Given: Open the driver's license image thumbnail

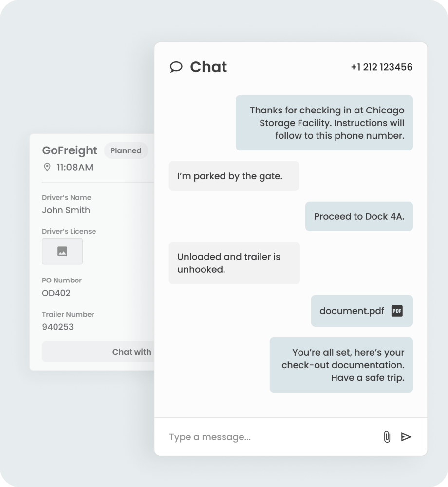Looking at the screenshot, I should [62, 251].
